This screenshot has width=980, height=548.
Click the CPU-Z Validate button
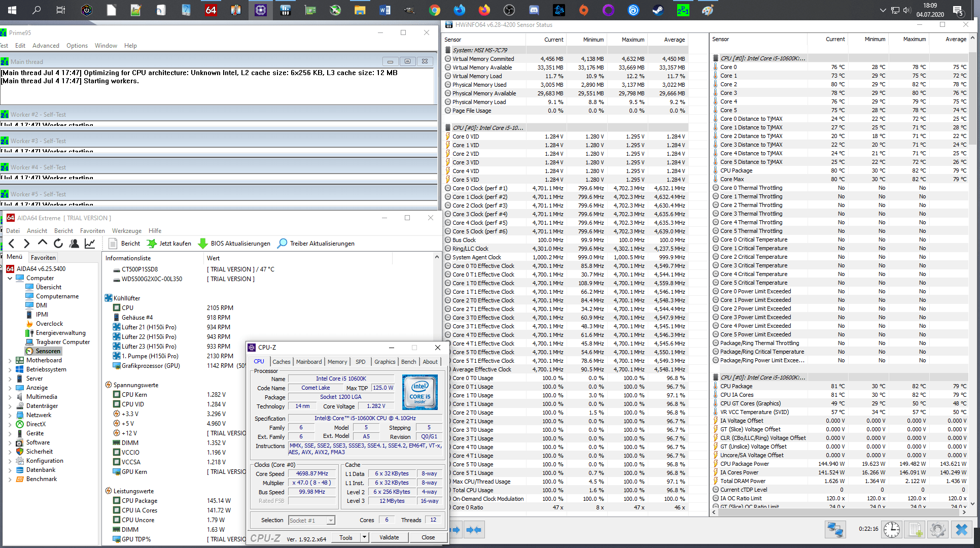click(x=389, y=537)
